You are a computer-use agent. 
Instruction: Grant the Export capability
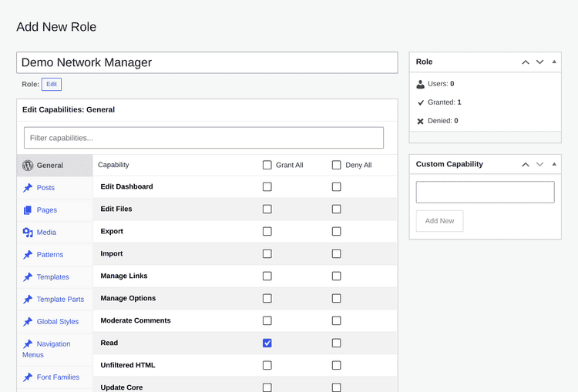tap(267, 231)
